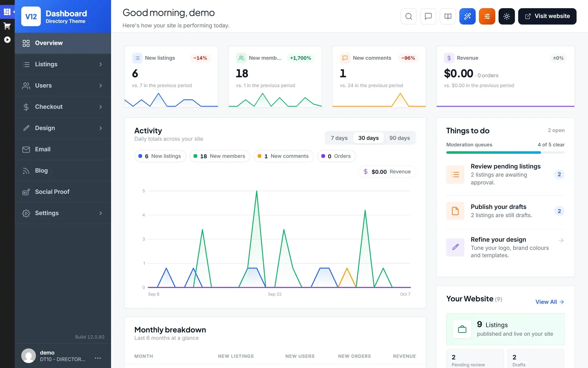This screenshot has width=588, height=368.
Task: Click the orange sliders button
Action: (487, 16)
